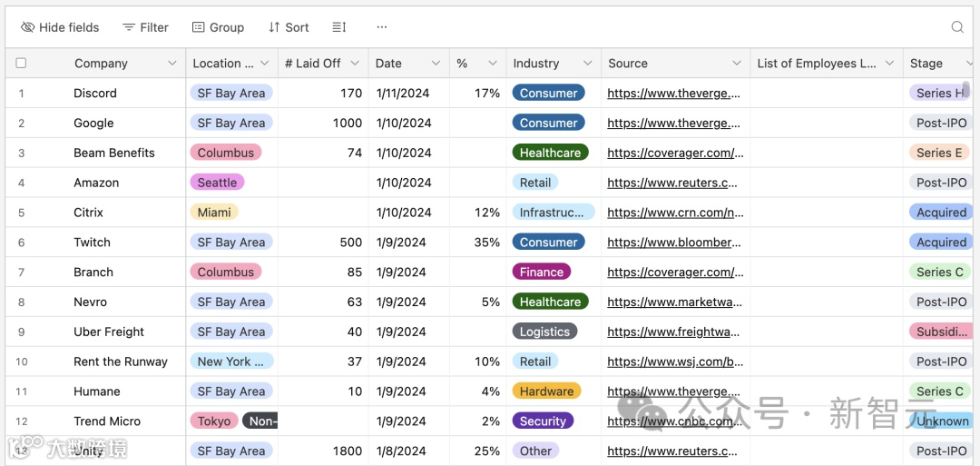
Task: Click the Google company cell
Action: tap(95, 124)
